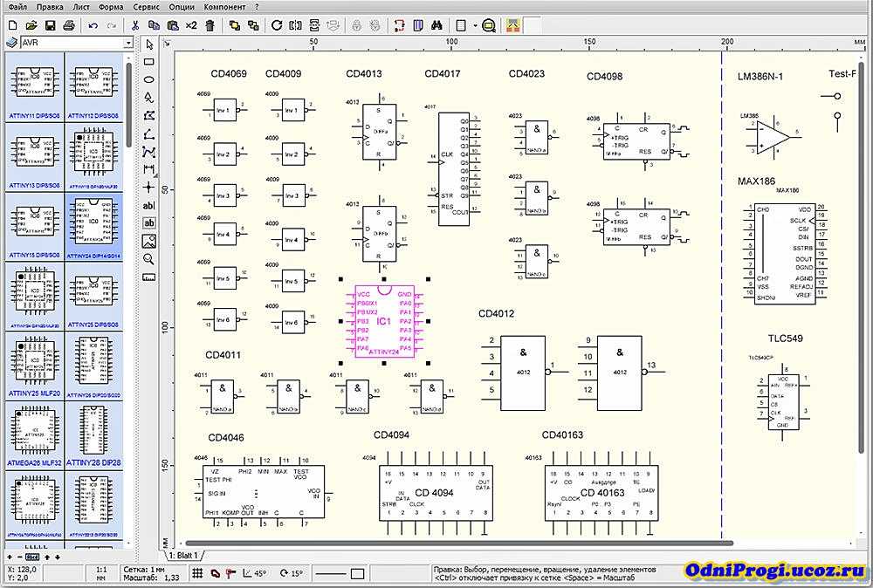Choose the single-line text tool
The height and width of the screenshot is (588, 873).
point(148,206)
